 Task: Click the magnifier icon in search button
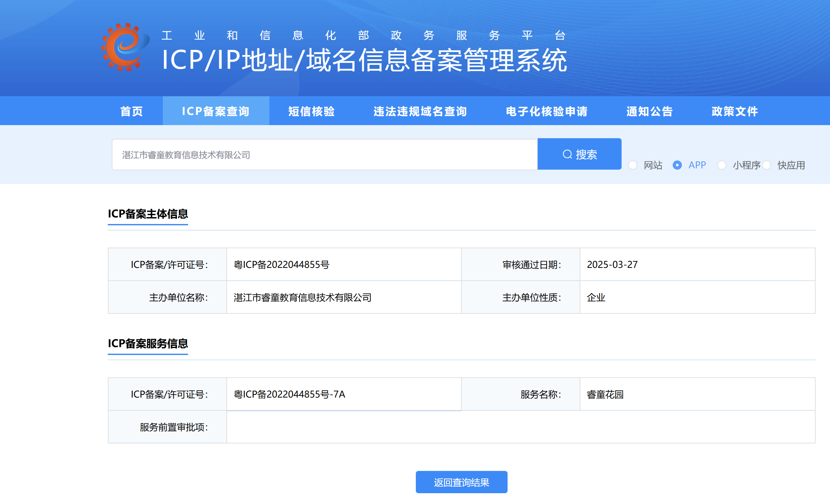tap(567, 154)
